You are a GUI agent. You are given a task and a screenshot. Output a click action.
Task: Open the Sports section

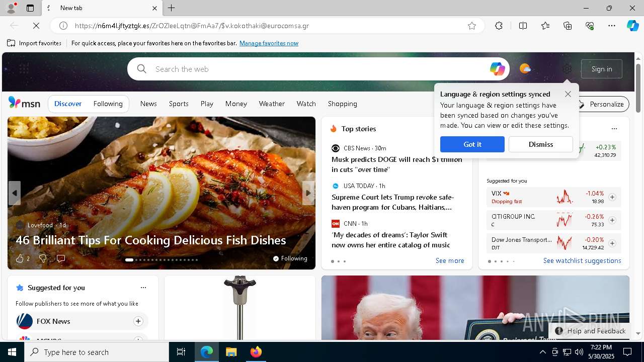179,104
